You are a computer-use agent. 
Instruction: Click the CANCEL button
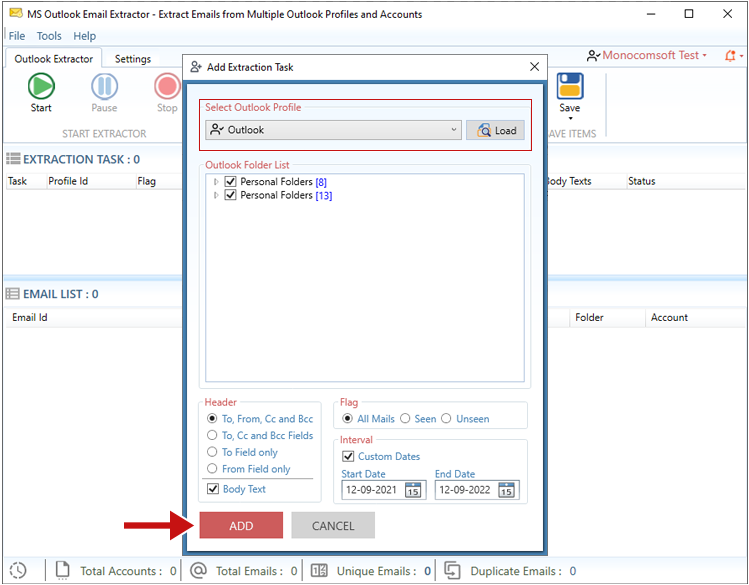point(333,525)
